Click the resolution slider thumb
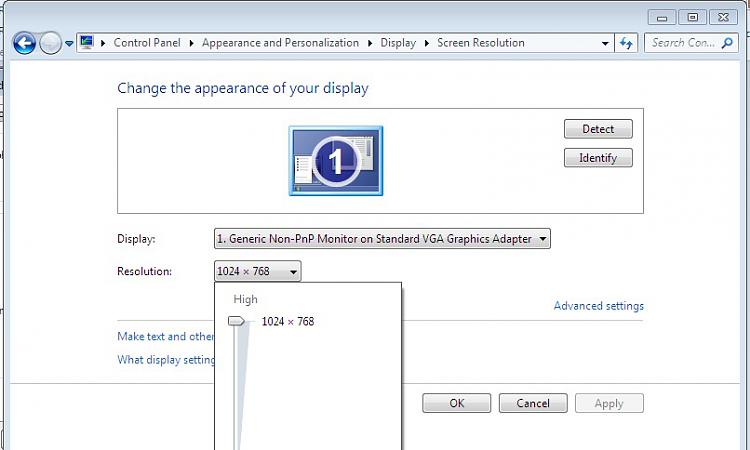The image size is (750, 450). tap(236, 321)
